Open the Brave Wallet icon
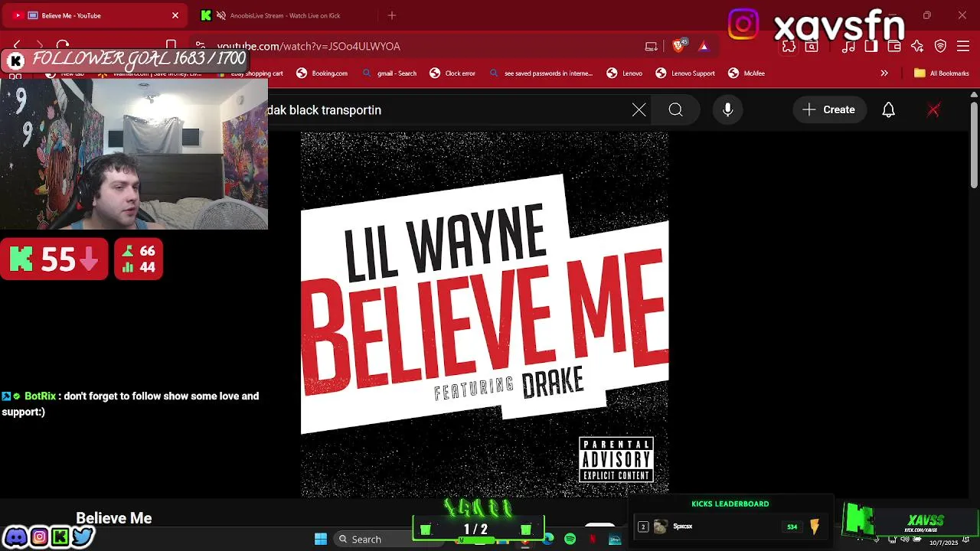Image resolution: width=980 pixels, height=551 pixels. [894, 46]
